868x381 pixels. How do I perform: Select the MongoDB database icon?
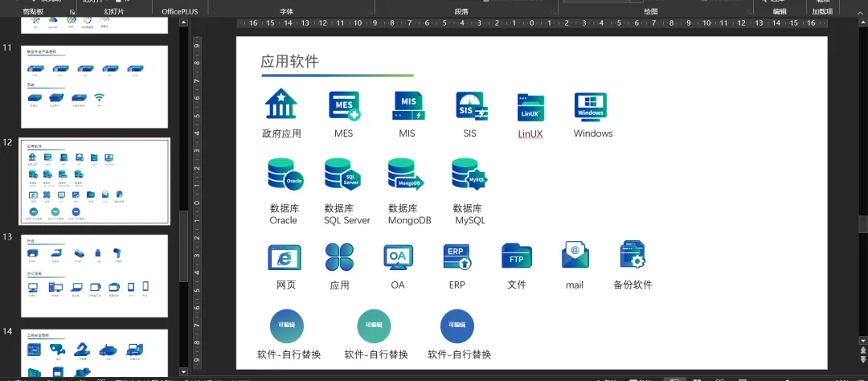coord(406,174)
